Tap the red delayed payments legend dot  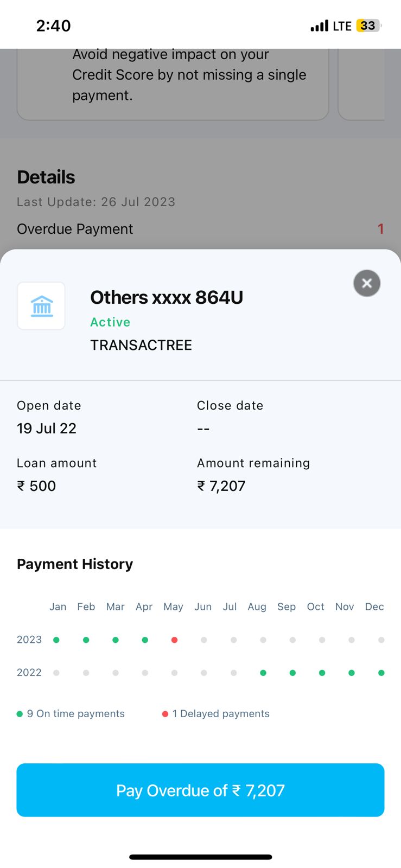click(x=166, y=714)
